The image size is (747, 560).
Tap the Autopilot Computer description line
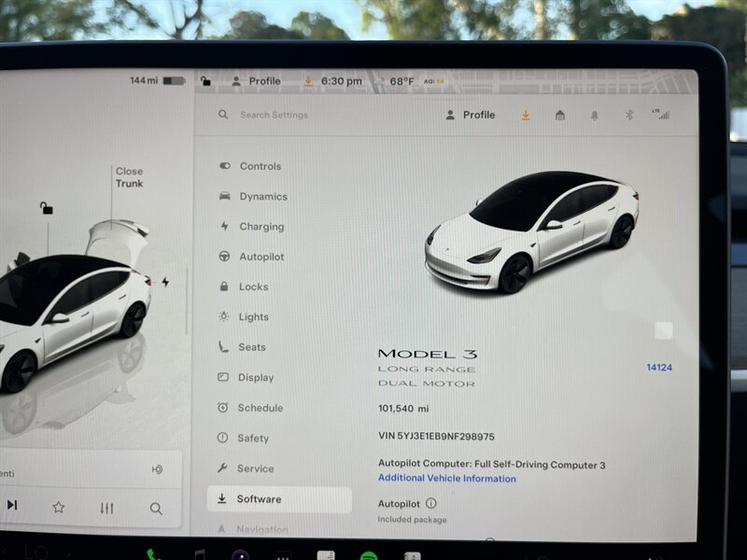click(492, 464)
